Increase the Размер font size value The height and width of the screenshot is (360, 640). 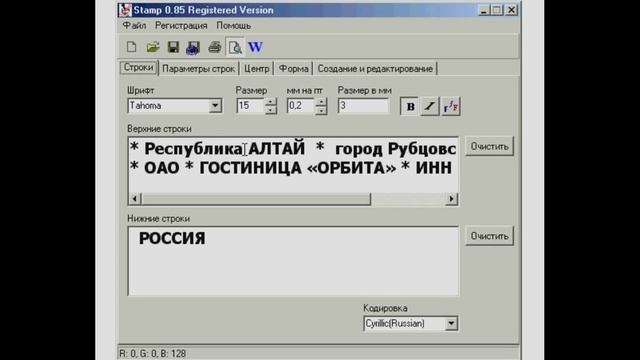click(270, 102)
